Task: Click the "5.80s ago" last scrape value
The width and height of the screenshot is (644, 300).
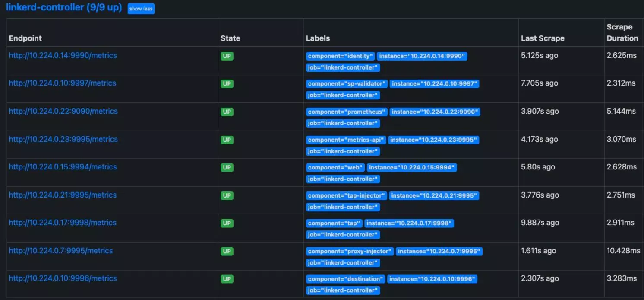Action: pos(538,167)
